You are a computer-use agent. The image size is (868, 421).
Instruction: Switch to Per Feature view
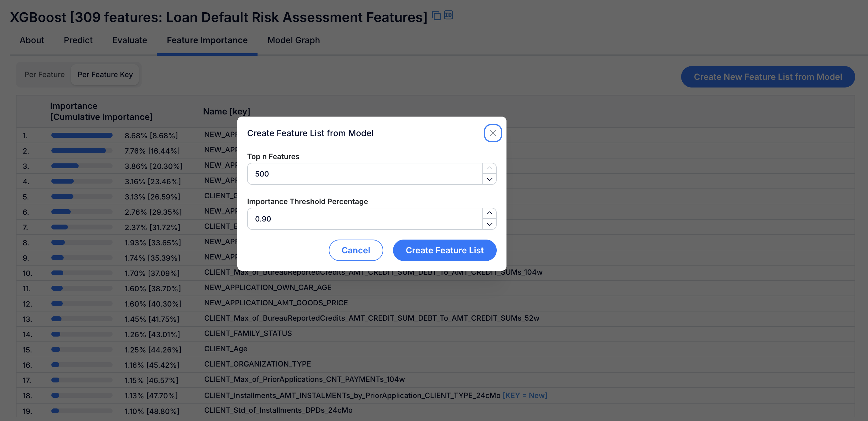44,74
